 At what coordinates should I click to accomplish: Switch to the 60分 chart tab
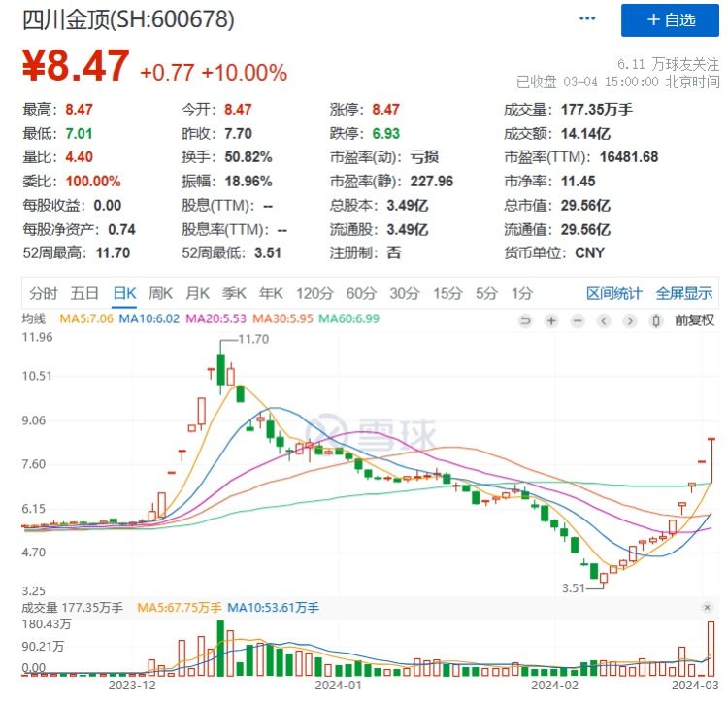(361, 293)
